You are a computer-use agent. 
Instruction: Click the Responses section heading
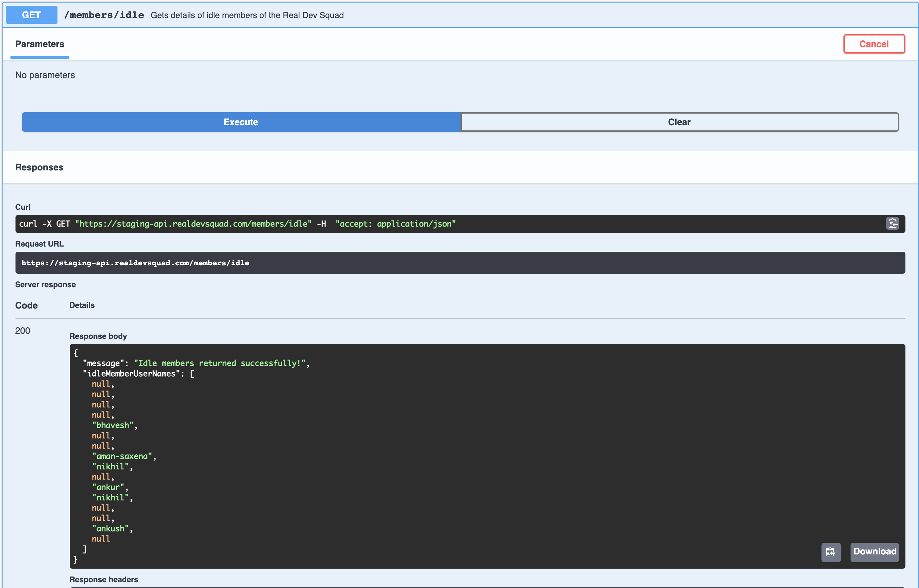tap(39, 167)
